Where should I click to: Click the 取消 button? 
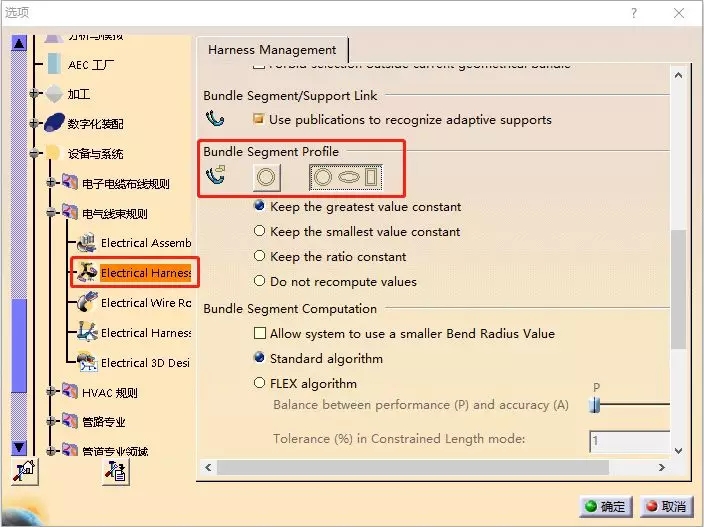[x=665, y=507]
